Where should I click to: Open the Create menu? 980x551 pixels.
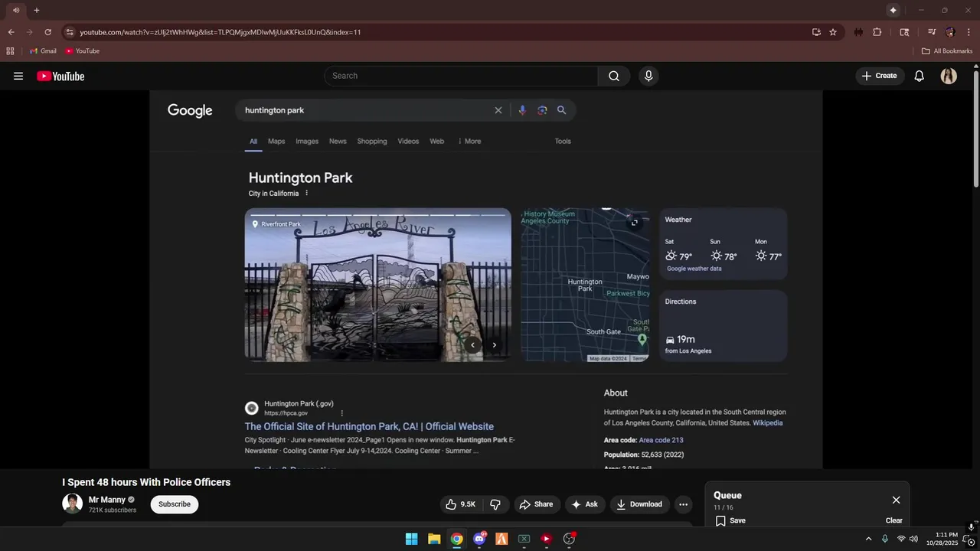click(879, 76)
